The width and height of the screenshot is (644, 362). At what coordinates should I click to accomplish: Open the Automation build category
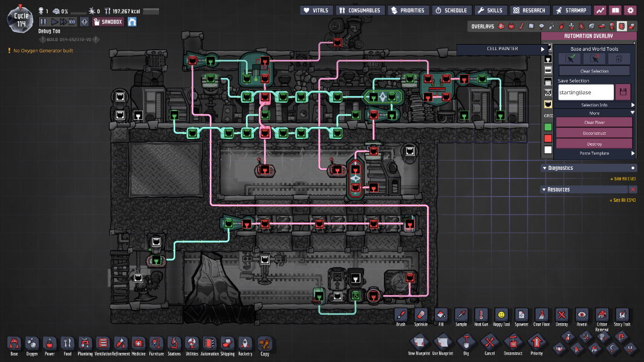(209, 343)
